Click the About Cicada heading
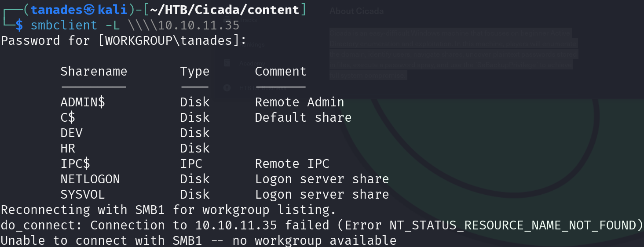The width and height of the screenshot is (644, 247). [356, 11]
